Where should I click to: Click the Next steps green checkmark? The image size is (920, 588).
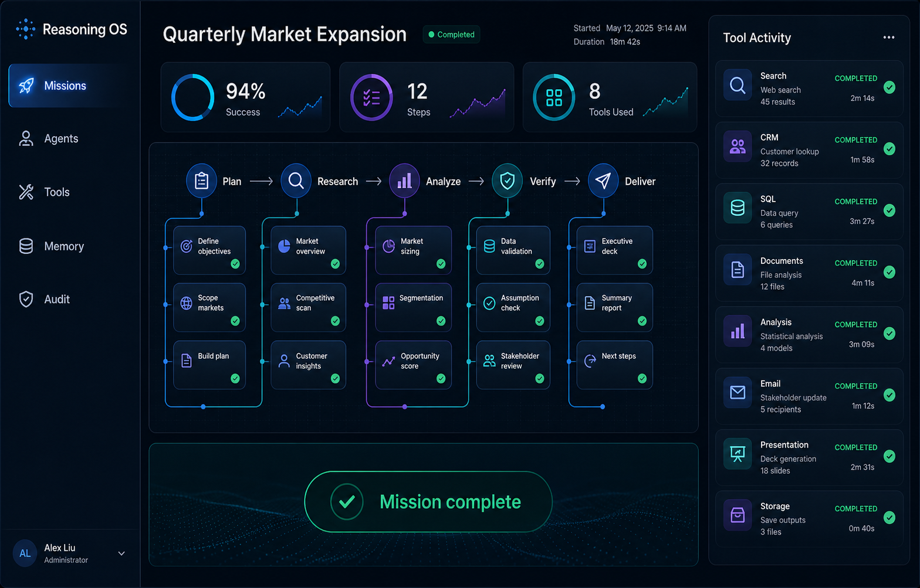642,379
